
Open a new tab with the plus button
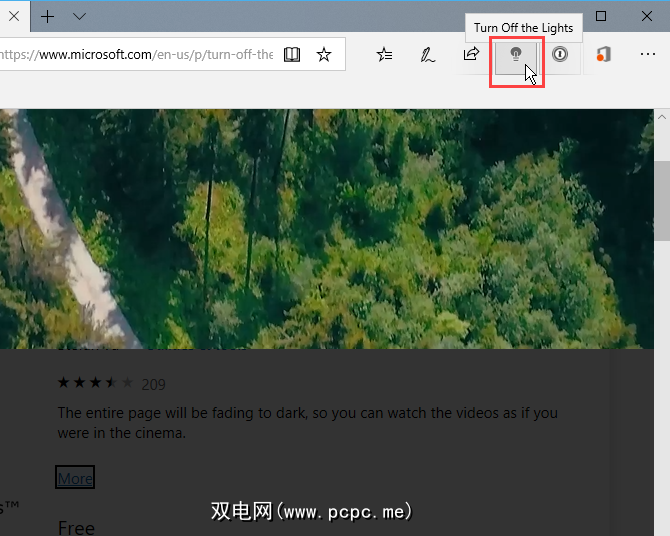(x=47, y=17)
